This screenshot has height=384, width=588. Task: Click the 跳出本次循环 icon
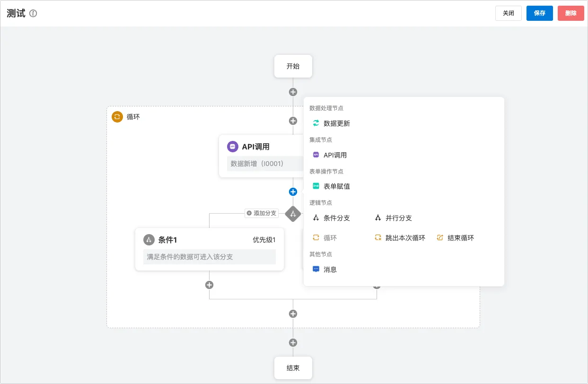[378, 238]
